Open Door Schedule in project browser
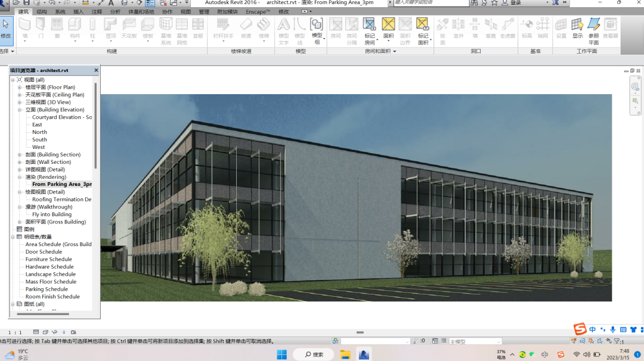 point(44,252)
